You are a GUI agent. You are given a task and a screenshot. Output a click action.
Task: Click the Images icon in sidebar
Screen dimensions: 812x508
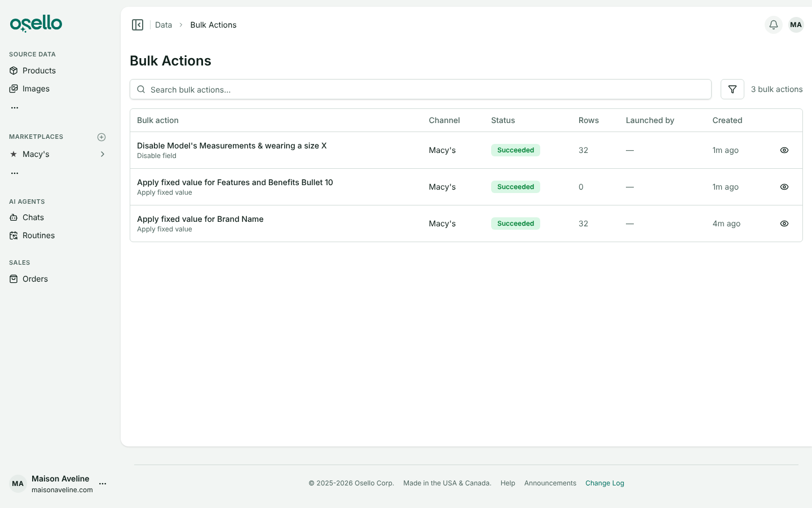tap(14, 89)
